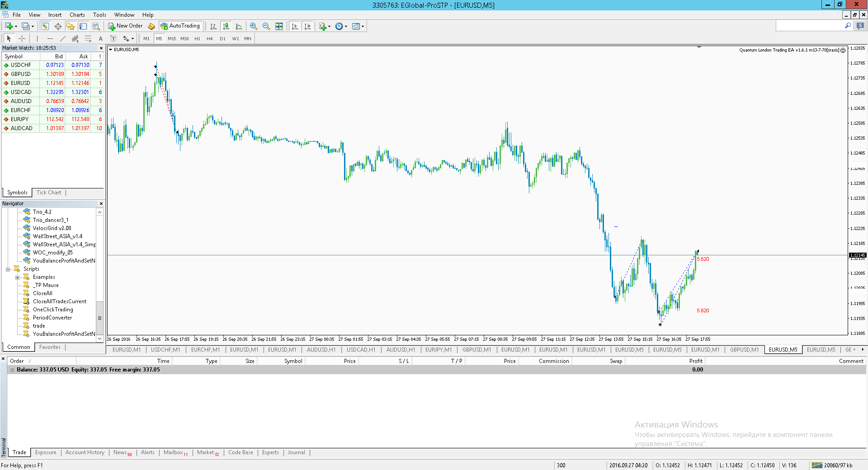The width and height of the screenshot is (868, 470).
Task: Set timeframe to D1
Action: point(222,38)
